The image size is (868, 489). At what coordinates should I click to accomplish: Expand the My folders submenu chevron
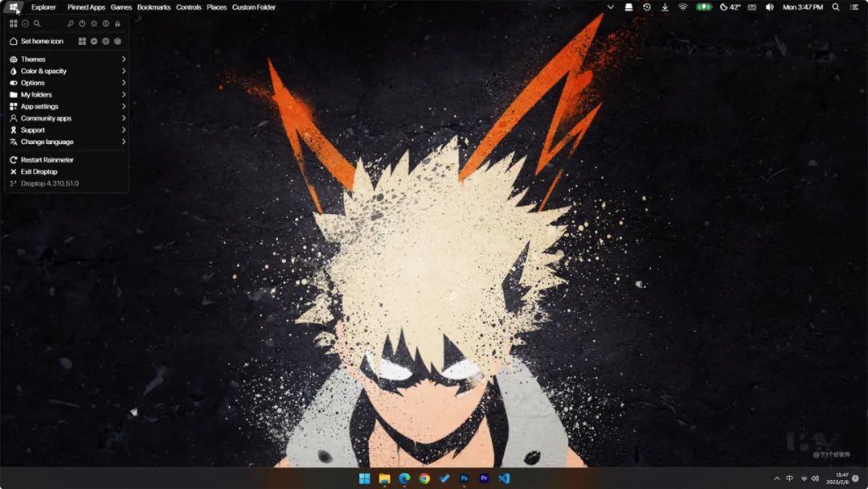124,95
